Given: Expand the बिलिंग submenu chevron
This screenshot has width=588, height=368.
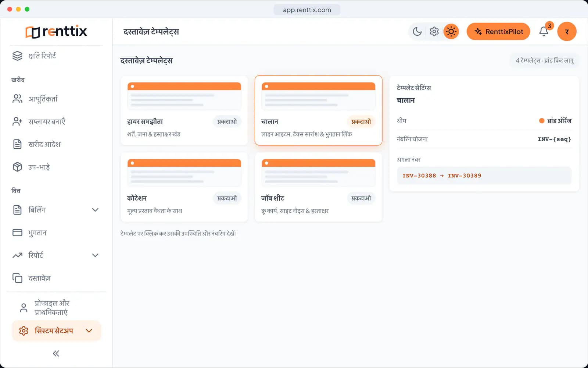Looking at the screenshot, I should point(95,210).
